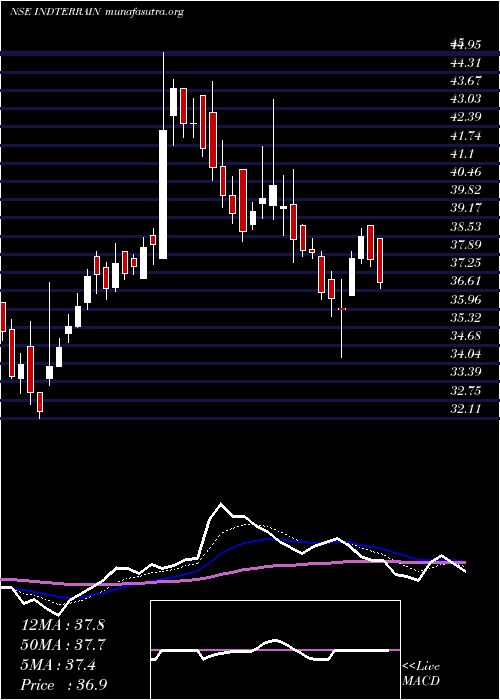This screenshot has height=700, width=500.
Task: Select the 32.11 price axis label
Action: click(x=465, y=408)
